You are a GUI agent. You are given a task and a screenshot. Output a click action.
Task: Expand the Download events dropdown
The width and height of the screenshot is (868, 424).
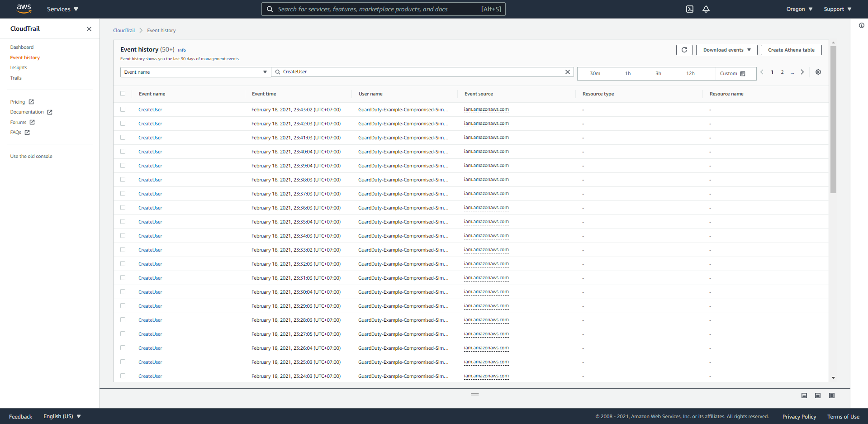[x=726, y=50]
